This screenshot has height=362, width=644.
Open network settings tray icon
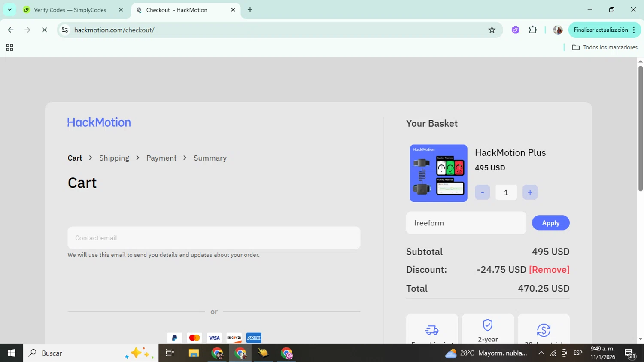[x=553, y=353]
